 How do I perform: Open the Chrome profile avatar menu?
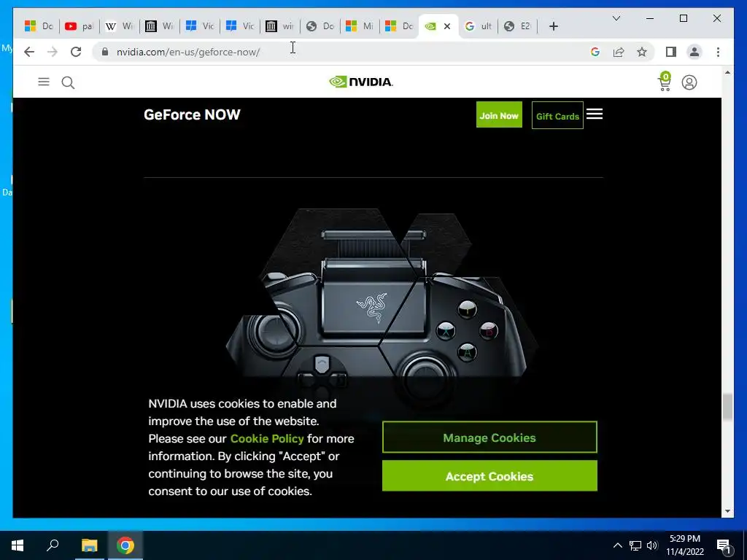pos(694,52)
